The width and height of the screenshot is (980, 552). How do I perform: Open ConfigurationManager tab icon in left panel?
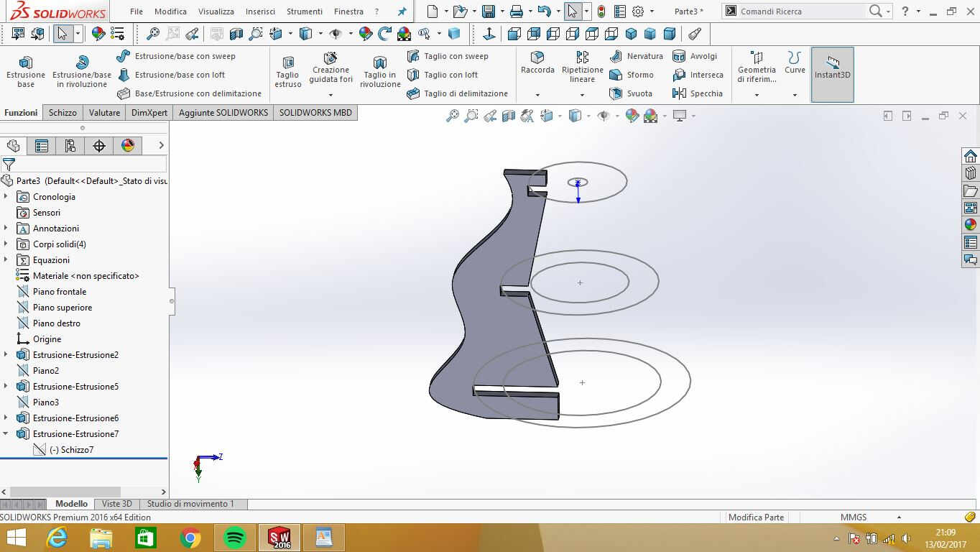[70, 146]
